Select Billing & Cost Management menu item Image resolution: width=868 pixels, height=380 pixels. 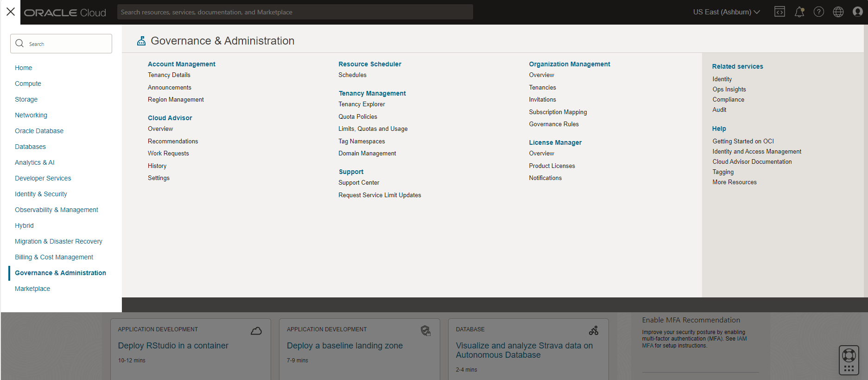click(54, 257)
